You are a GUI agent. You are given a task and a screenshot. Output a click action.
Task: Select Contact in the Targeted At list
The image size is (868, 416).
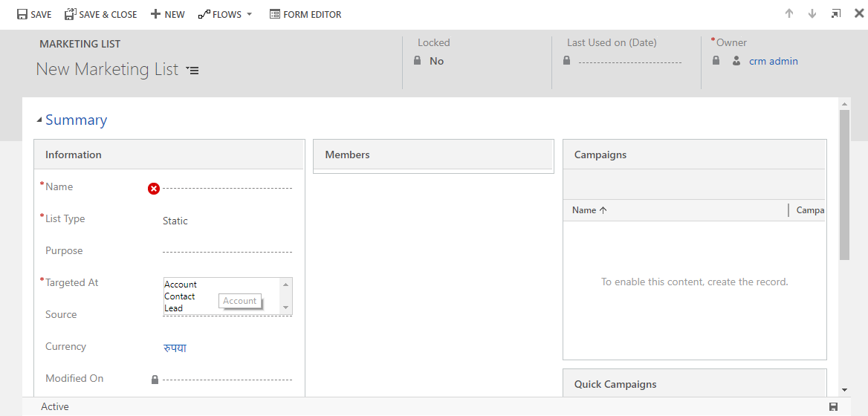[x=179, y=296]
